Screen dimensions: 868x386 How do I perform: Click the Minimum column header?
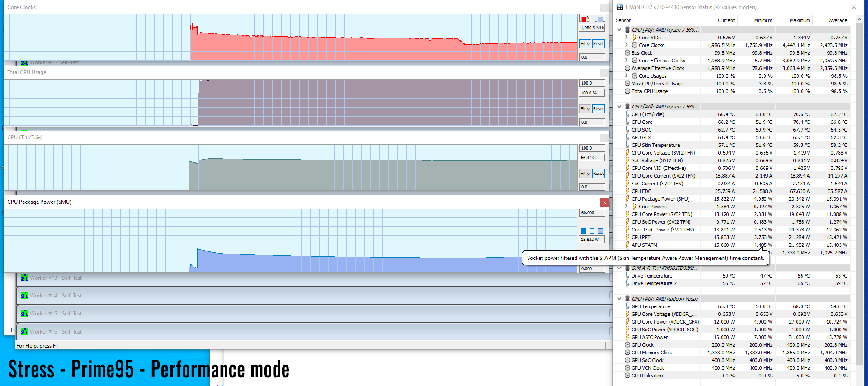click(x=756, y=20)
